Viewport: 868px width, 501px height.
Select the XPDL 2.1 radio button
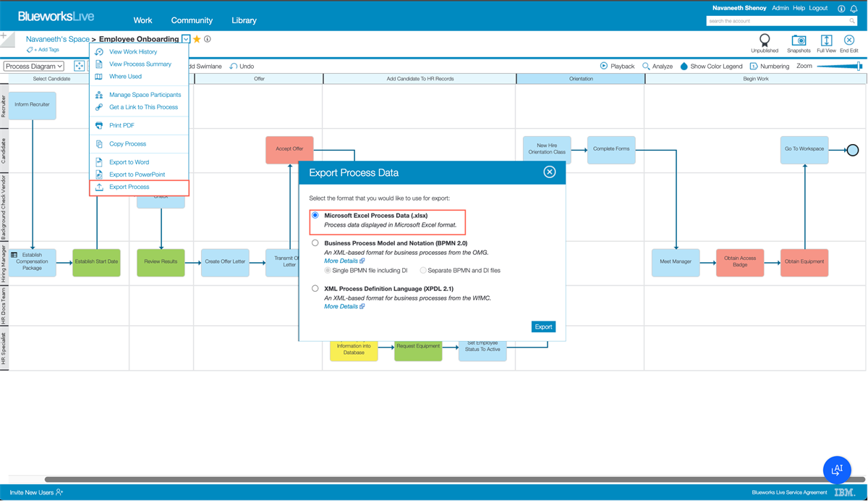[315, 289]
